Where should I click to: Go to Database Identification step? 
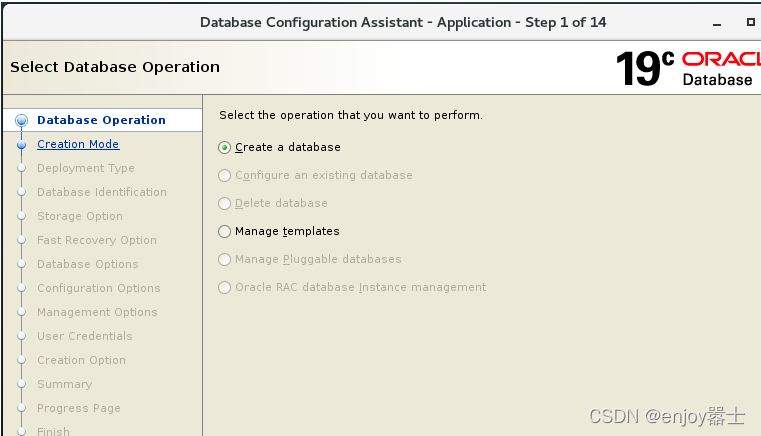pos(102,192)
